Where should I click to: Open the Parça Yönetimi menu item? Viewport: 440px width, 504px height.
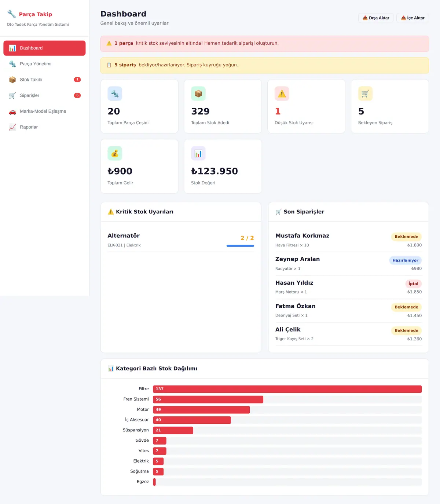tap(44, 64)
